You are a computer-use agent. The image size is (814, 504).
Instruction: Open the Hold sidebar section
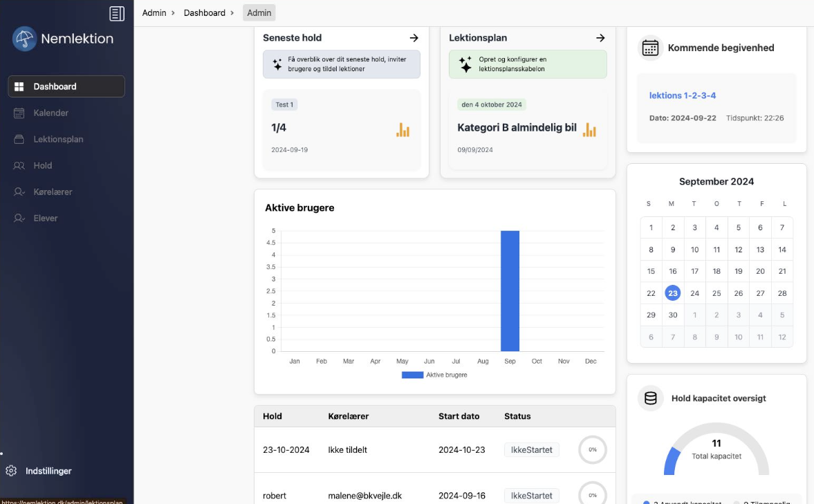coord(43,165)
